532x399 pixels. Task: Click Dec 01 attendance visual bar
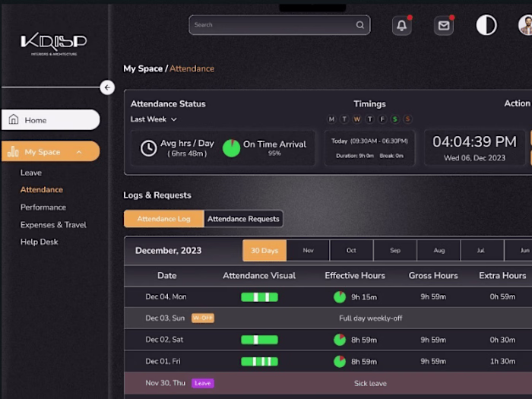[x=260, y=361]
